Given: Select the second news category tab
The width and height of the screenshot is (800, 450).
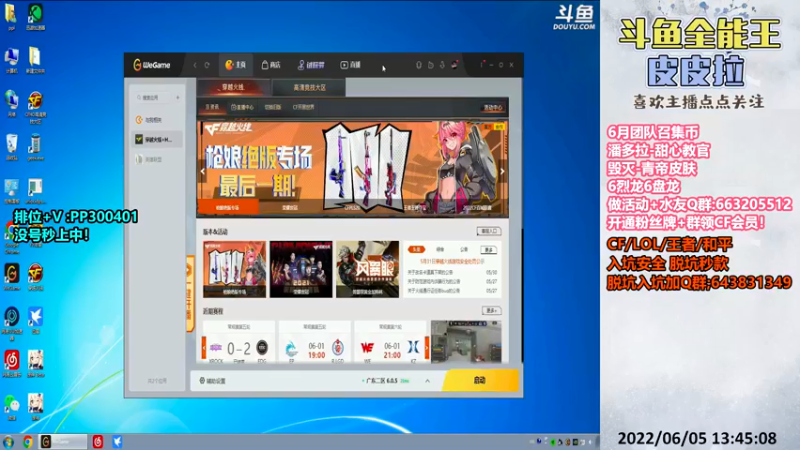Looking at the screenshot, I should tap(440, 249).
